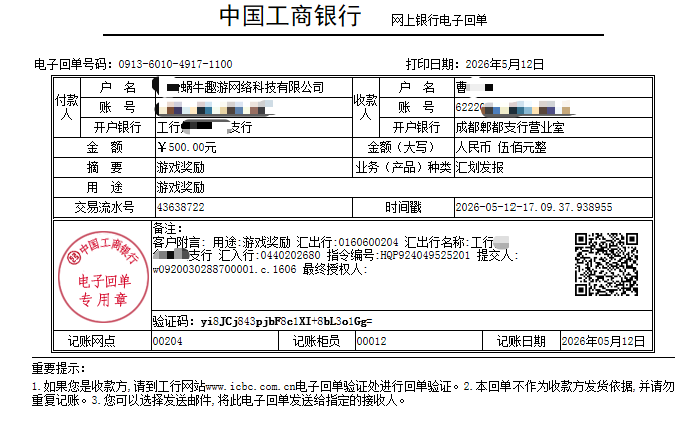Click the 备注: label
The image size is (690, 426).
coord(167,229)
